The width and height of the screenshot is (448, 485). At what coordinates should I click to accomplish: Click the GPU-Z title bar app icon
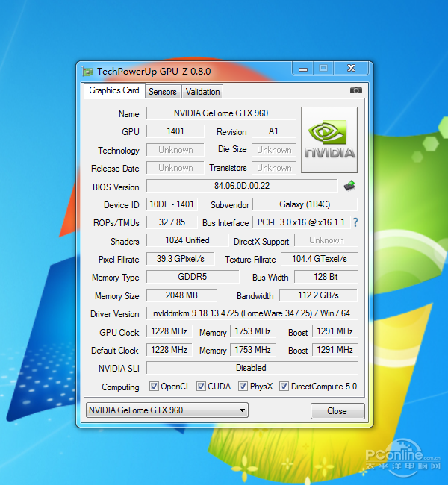point(87,72)
